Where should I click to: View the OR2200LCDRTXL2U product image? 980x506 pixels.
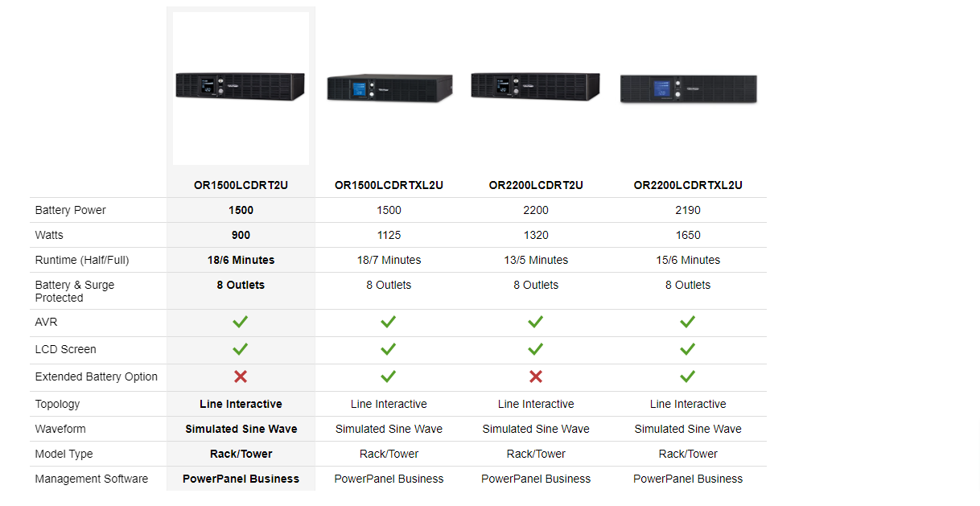point(688,88)
